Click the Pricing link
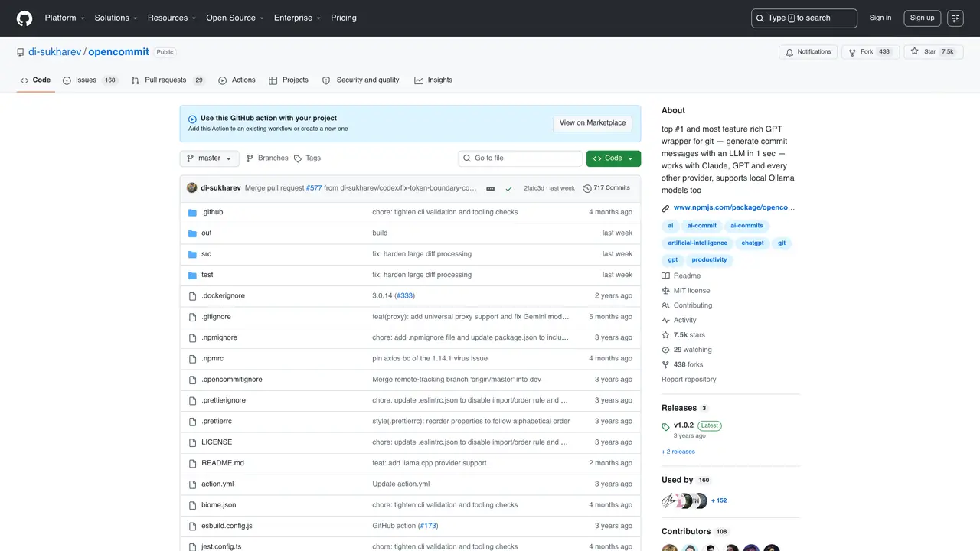 click(344, 18)
